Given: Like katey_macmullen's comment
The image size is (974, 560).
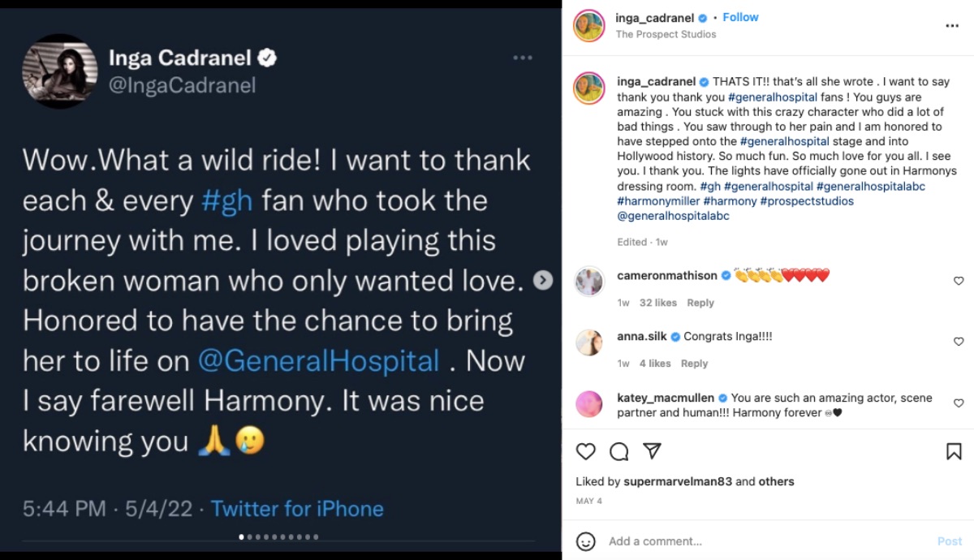Looking at the screenshot, I should coord(959,403).
